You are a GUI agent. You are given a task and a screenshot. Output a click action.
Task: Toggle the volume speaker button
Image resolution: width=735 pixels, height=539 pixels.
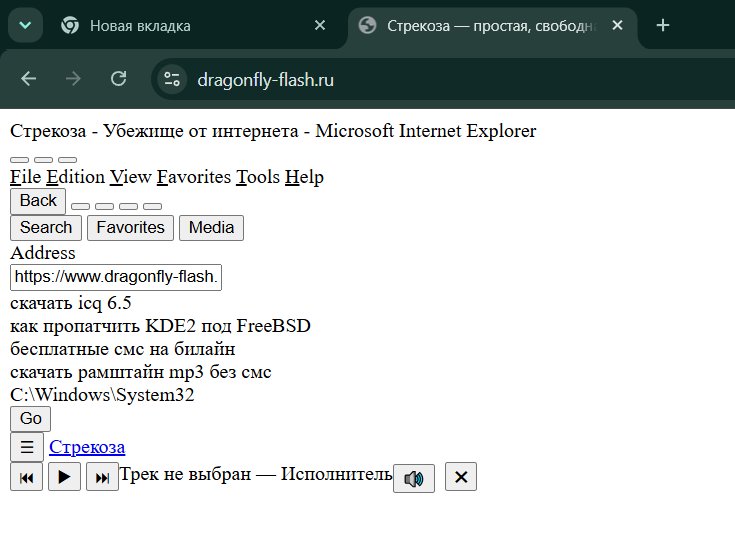pyautogui.click(x=414, y=479)
